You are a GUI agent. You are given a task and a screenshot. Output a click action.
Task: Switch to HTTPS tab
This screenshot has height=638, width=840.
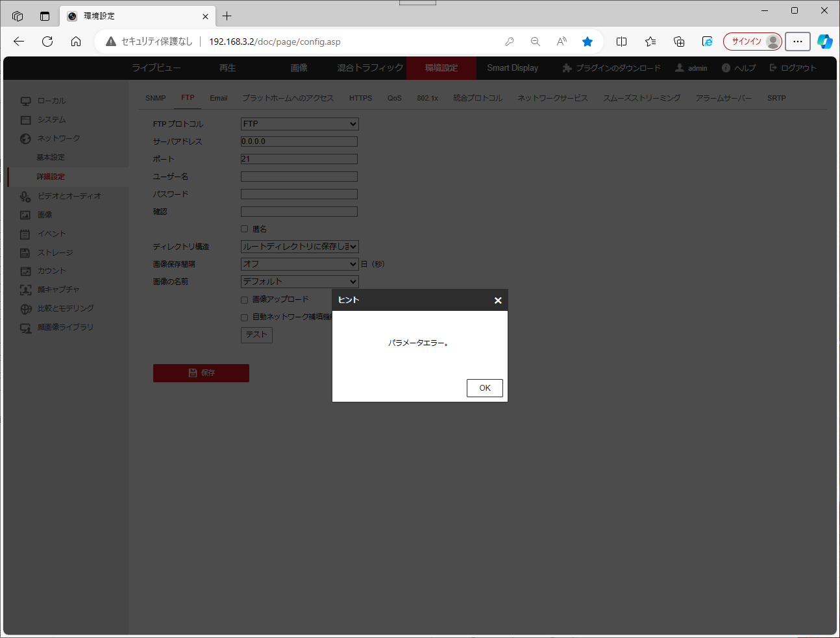(x=361, y=98)
